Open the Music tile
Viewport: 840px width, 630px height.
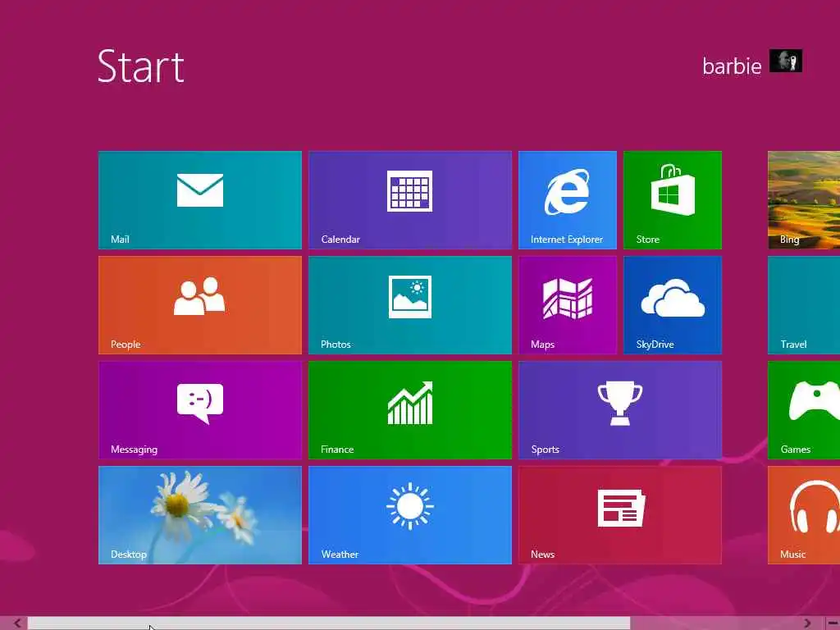coord(804,515)
